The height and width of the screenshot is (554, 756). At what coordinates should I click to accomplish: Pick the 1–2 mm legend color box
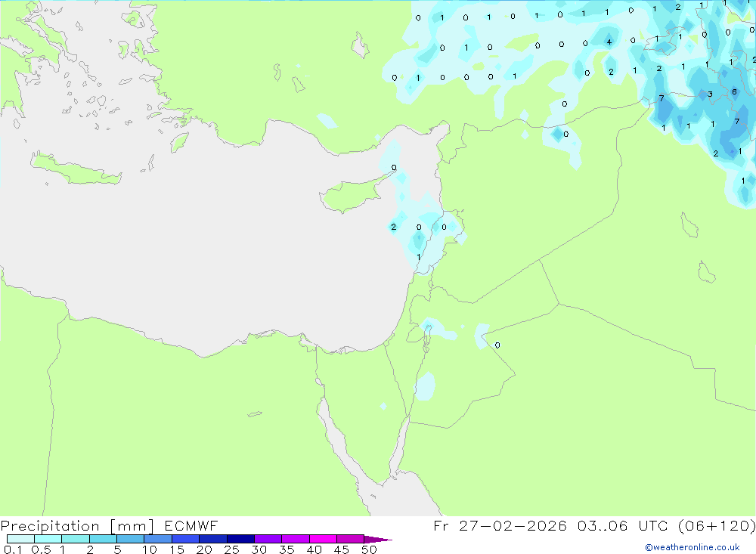click(x=75, y=539)
